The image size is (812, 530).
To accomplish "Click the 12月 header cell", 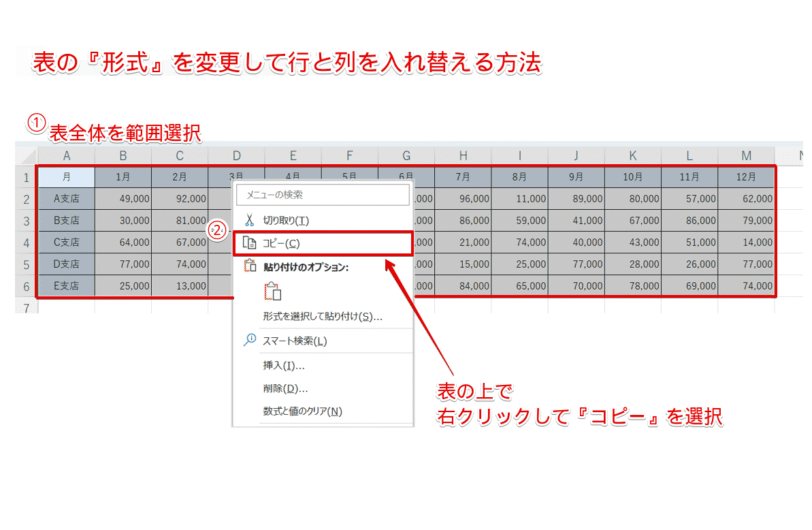I will pyautogui.click(x=746, y=177).
